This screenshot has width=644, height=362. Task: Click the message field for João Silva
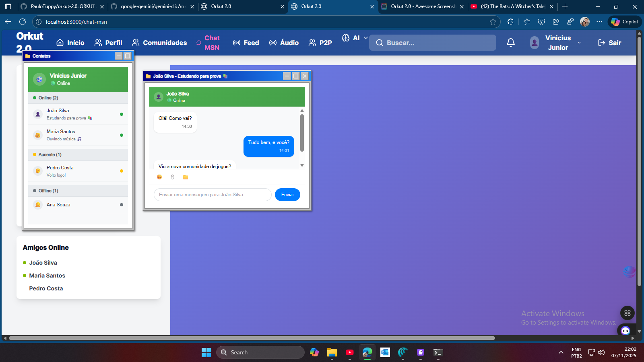click(213, 195)
